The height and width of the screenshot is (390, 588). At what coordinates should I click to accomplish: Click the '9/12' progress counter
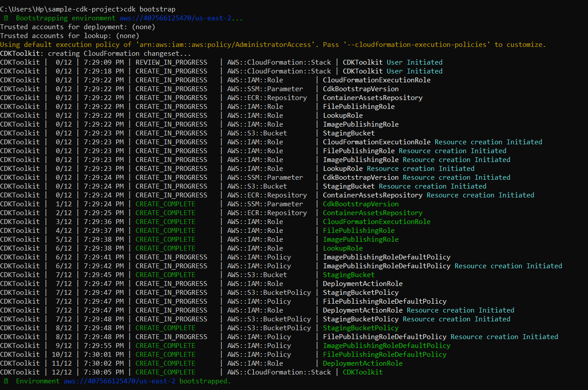(x=64, y=346)
